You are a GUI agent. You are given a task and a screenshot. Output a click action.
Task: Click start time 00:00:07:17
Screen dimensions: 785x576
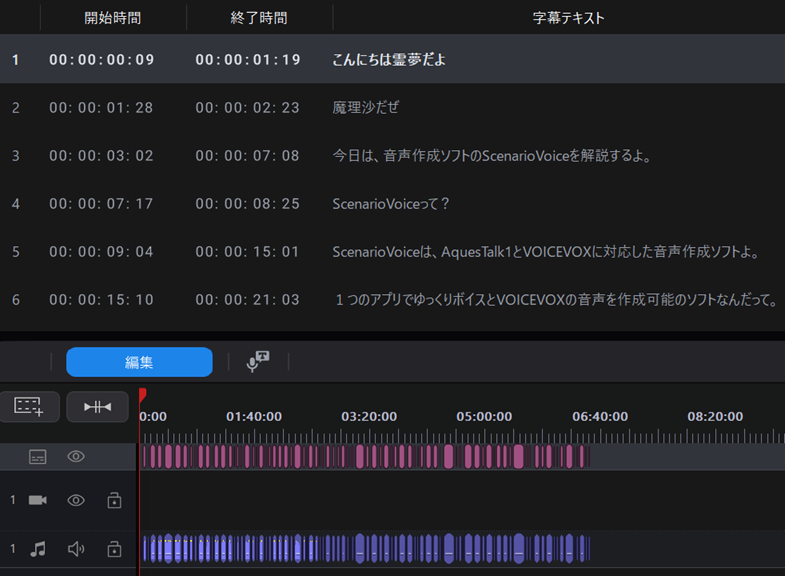(x=101, y=204)
